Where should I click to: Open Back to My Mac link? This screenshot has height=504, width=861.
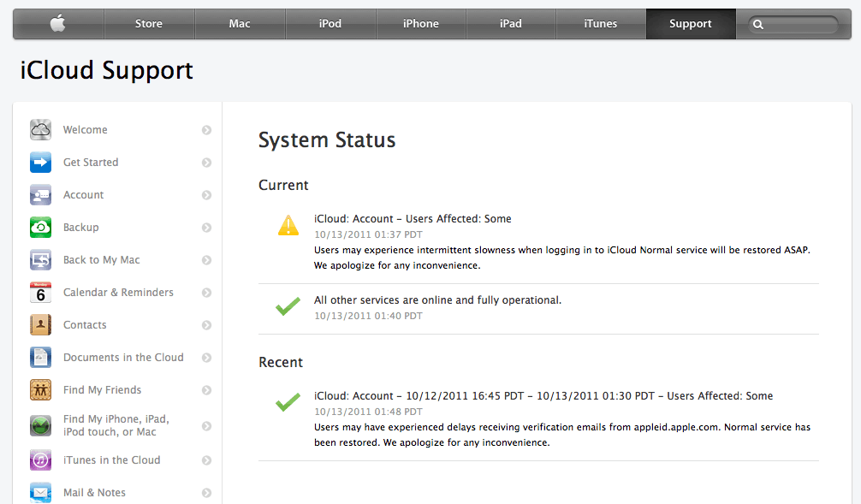(x=102, y=259)
